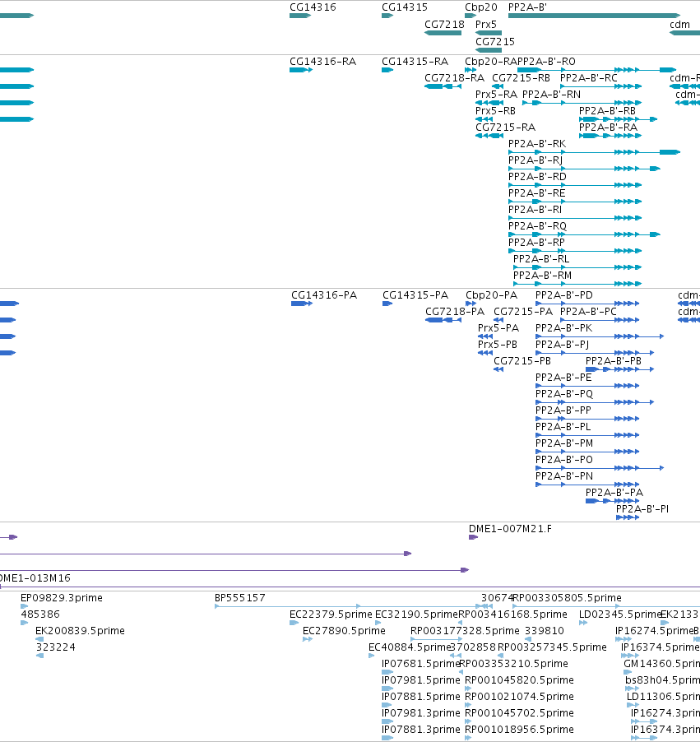Click transcript PP2A-B'-RA label
This screenshot has width=700, height=742.
pyautogui.click(x=608, y=128)
